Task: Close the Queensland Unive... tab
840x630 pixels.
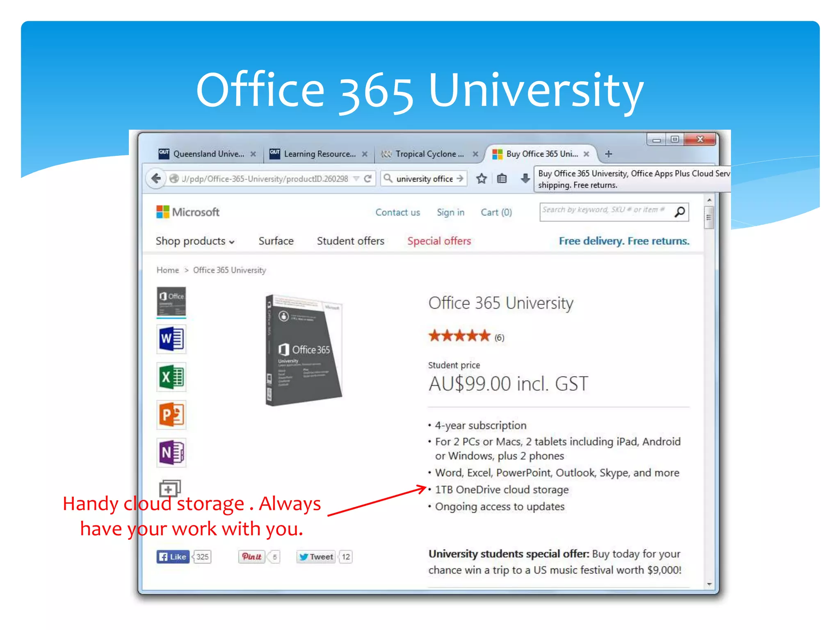Action: (253, 154)
